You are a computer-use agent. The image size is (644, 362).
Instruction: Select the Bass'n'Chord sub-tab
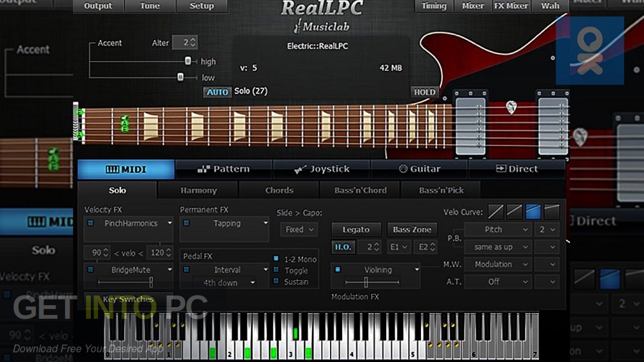360,190
